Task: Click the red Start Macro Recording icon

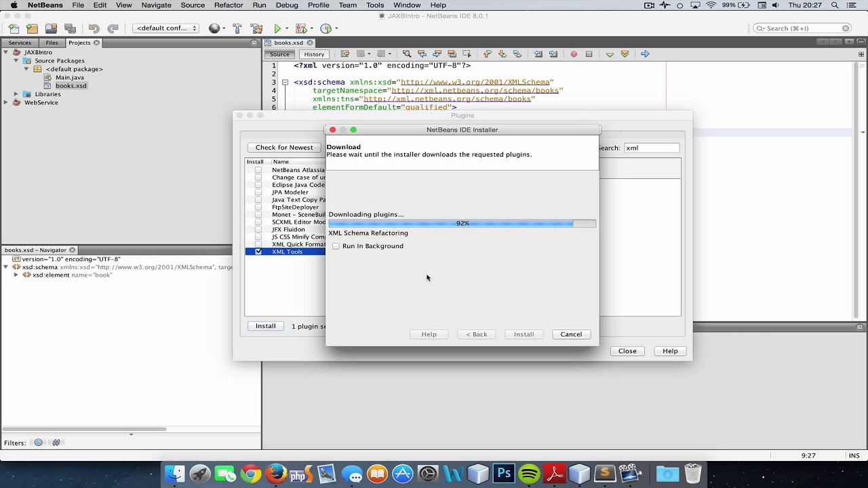Action: tap(574, 54)
